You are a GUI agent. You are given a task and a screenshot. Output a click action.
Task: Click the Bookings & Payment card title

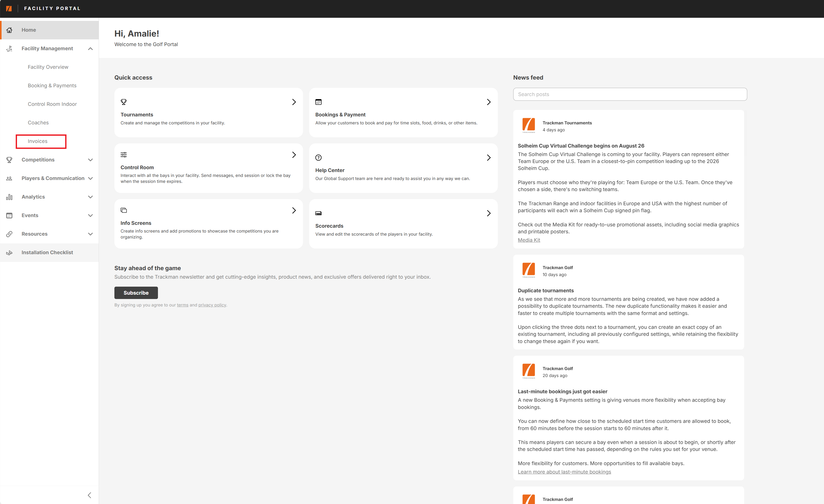[340, 115]
